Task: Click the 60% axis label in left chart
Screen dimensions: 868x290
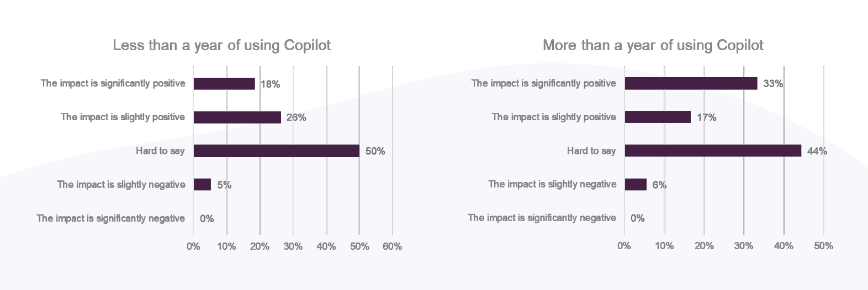Action: (392, 246)
